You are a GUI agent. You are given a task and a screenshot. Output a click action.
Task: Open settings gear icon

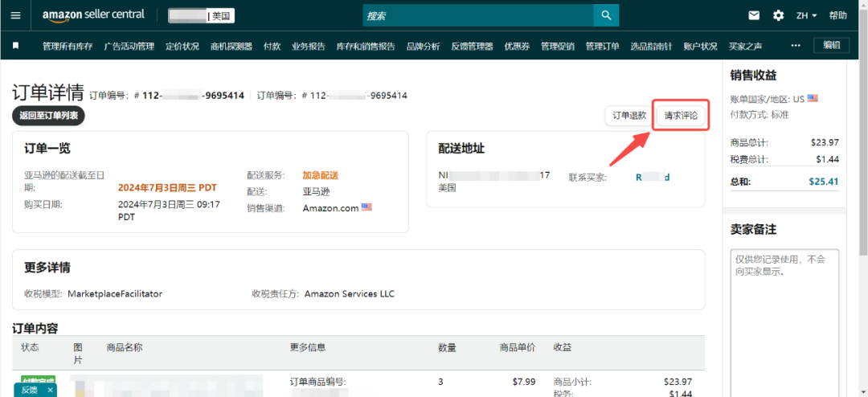tap(778, 15)
